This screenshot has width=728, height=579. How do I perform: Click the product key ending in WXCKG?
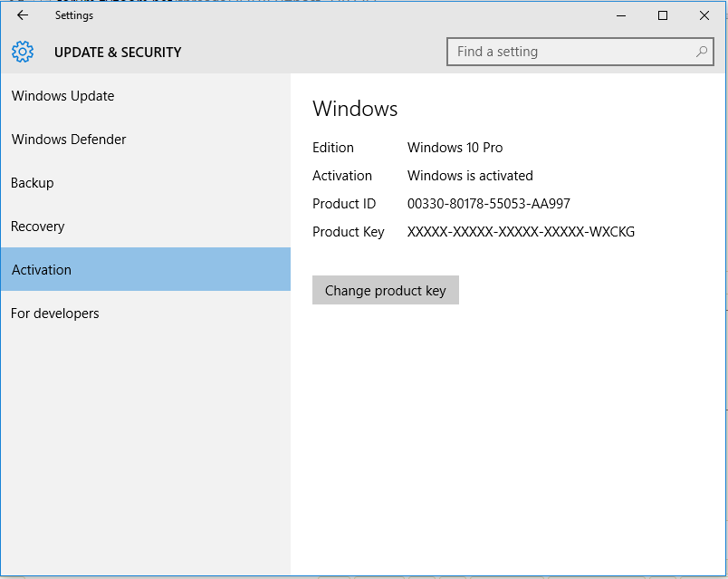(x=521, y=231)
